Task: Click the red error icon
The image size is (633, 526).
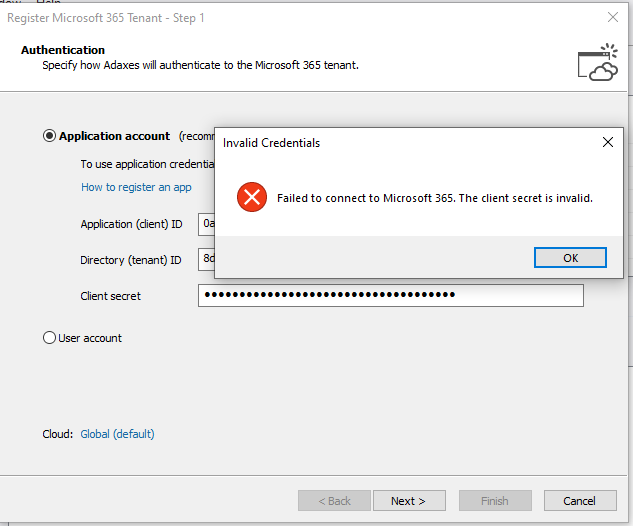Action: pyautogui.click(x=252, y=197)
